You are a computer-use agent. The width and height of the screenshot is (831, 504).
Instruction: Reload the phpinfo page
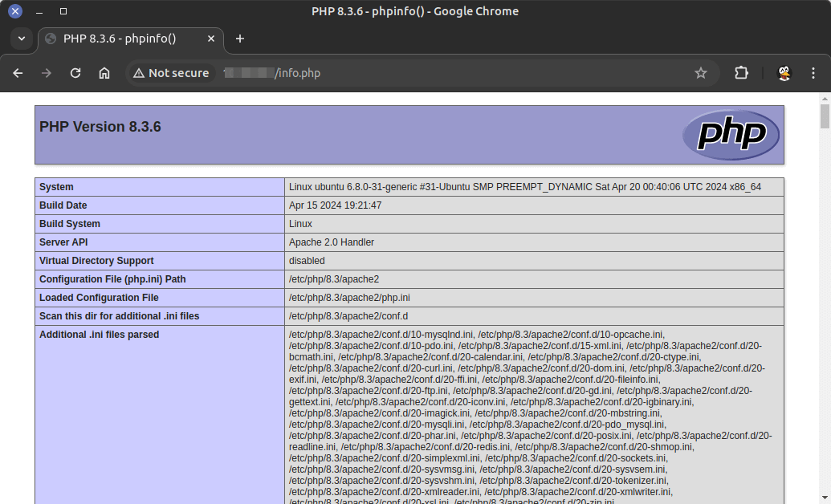(75, 73)
